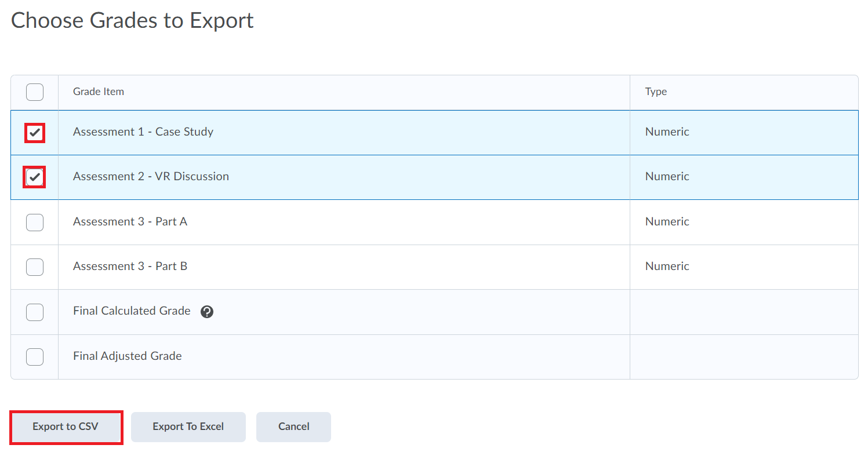
Task: Select the Assessment 2 - VR Discussion label
Action: pyautogui.click(x=151, y=176)
